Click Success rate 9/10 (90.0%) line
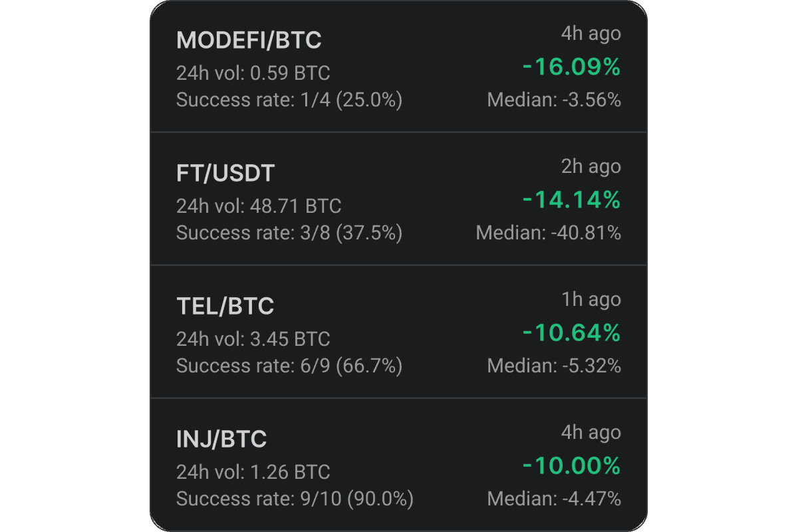This screenshot has width=798, height=532. click(x=295, y=499)
